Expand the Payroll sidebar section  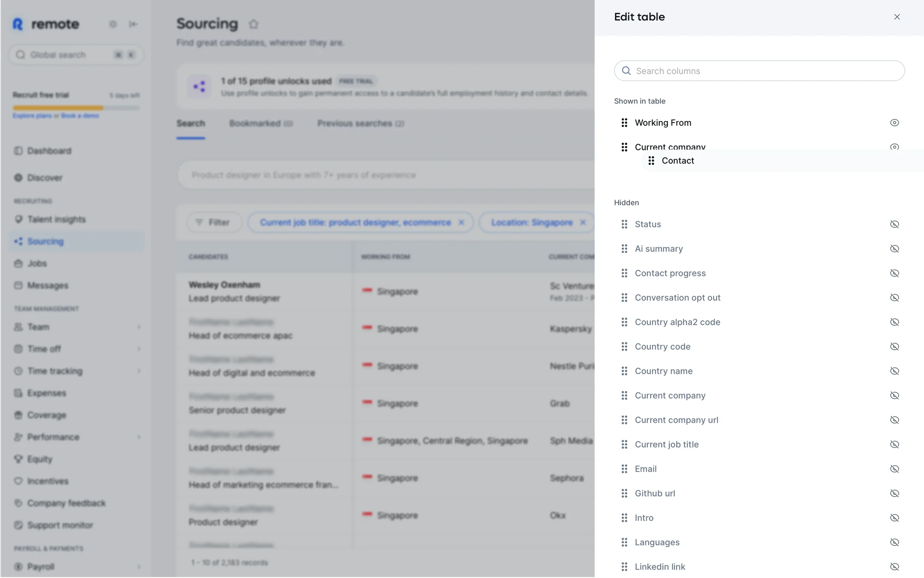click(x=139, y=567)
